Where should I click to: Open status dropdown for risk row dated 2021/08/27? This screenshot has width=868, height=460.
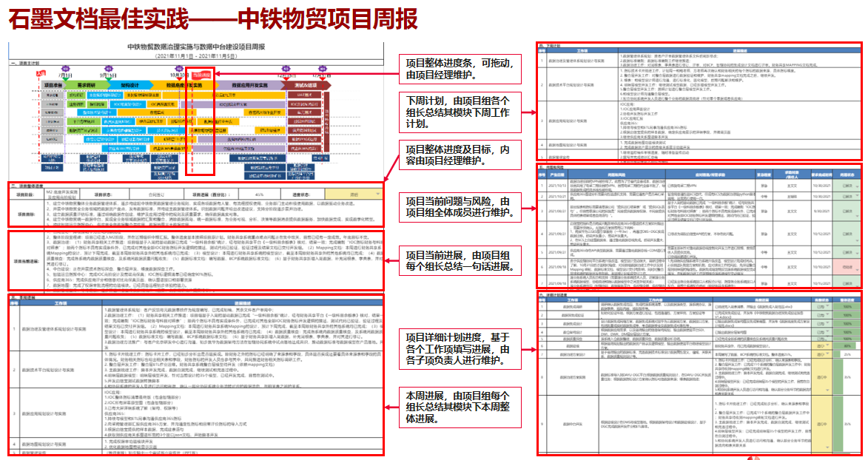point(847,211)
